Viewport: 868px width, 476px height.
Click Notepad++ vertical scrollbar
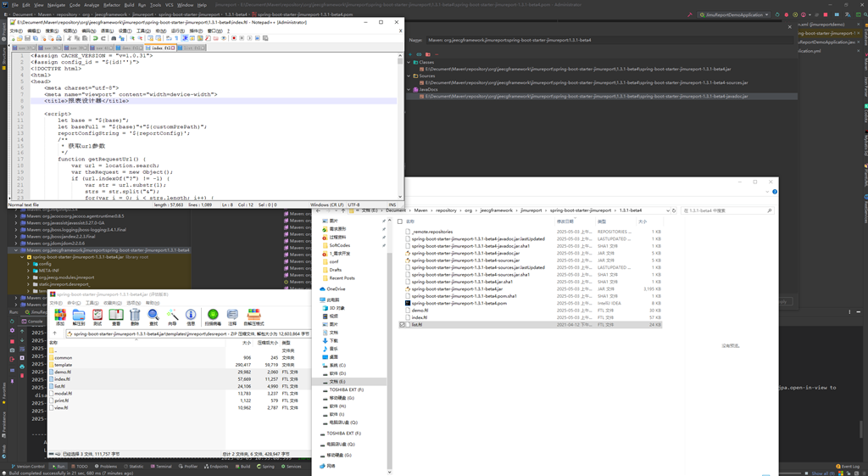pyautogui.click(x=400, y=126)
